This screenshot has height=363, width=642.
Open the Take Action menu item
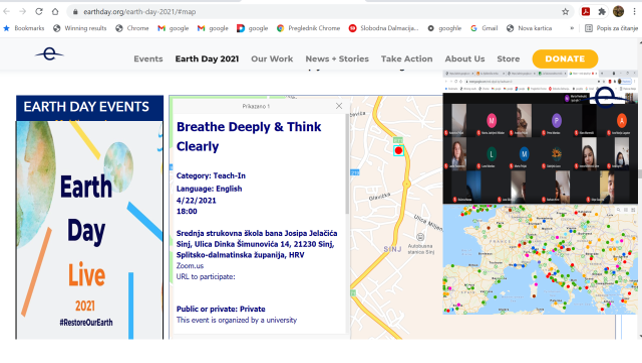coord(407,59)
